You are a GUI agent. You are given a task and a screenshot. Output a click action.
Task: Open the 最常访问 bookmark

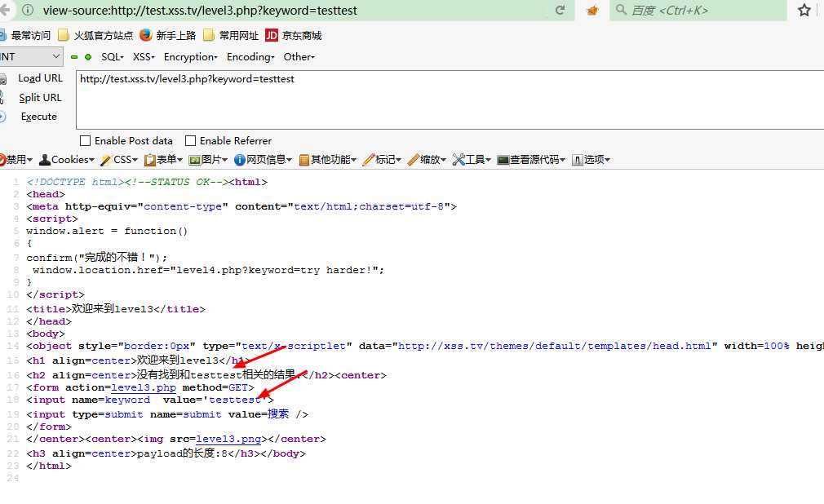pyautogui.click(x=25, y=35)
